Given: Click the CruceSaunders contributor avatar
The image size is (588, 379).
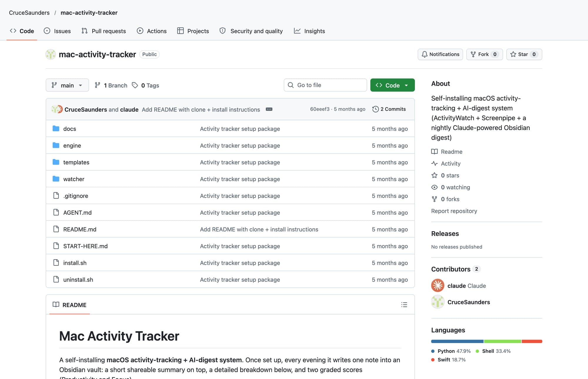Looking at the screenshot, I should click(438, 302).
